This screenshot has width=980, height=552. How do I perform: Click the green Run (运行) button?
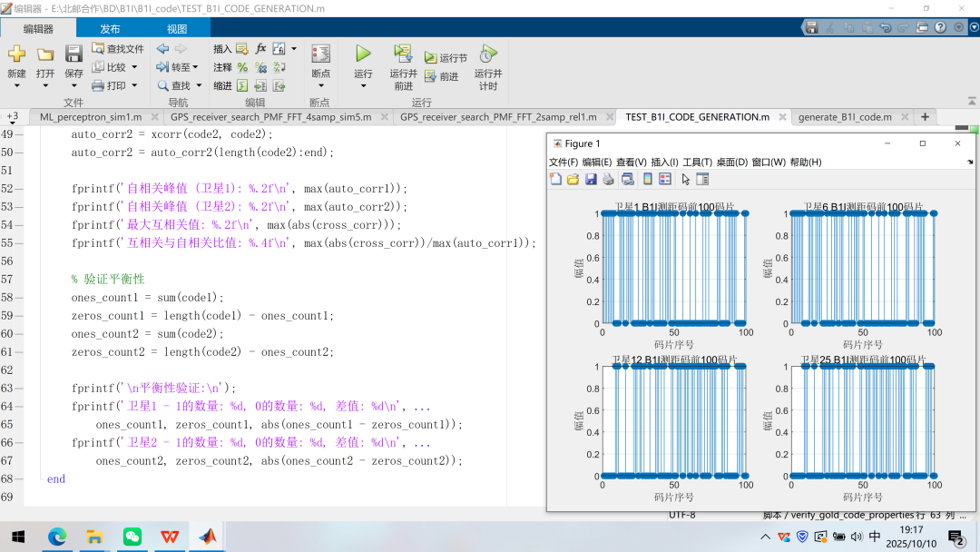(363, 54)
